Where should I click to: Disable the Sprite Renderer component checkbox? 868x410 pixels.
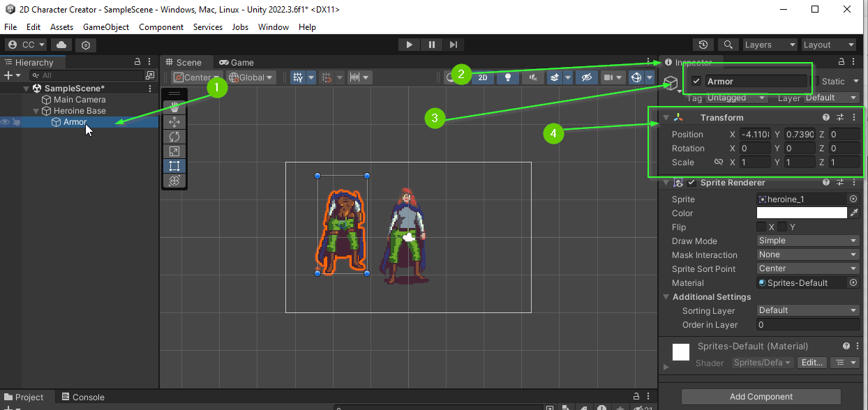tap(691, 183)
